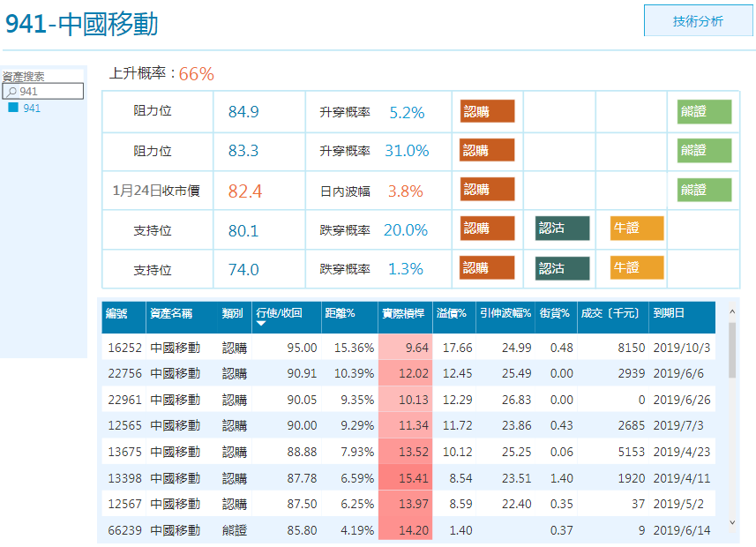Click the search magnifier icon in search box
The height and width of the screenshot is (547, 756).
pyautogui.click(x=12, y=91)
